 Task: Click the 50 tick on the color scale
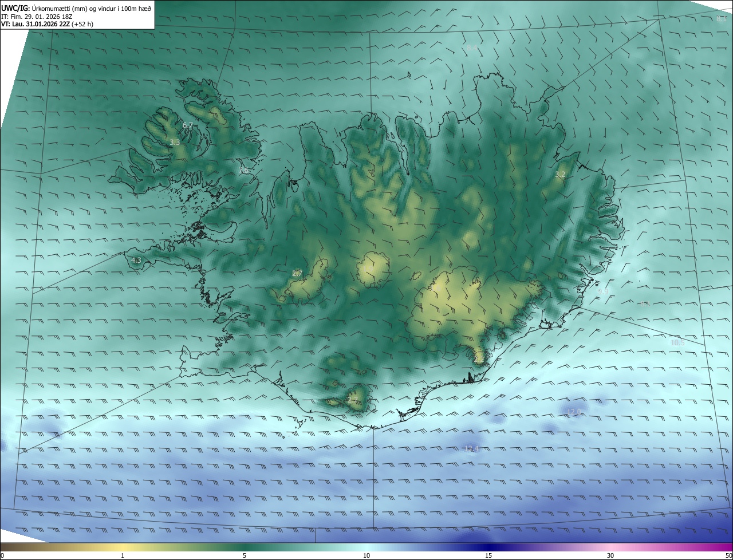(728, 555)
